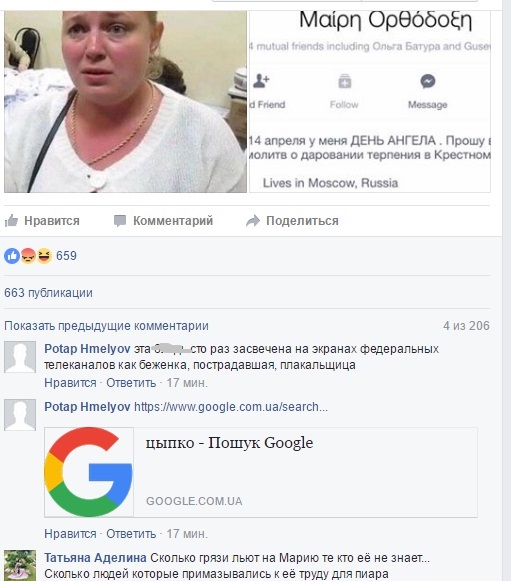This screenshot has width=511, height=581.
Task: Open the 659 reactions count
Action: click(x=66, y=256)
